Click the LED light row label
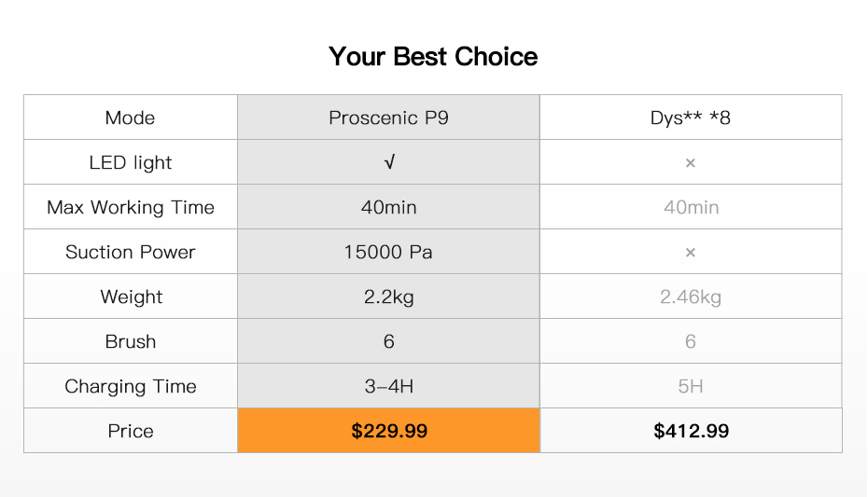868x497 pixels. coord(131,163)
